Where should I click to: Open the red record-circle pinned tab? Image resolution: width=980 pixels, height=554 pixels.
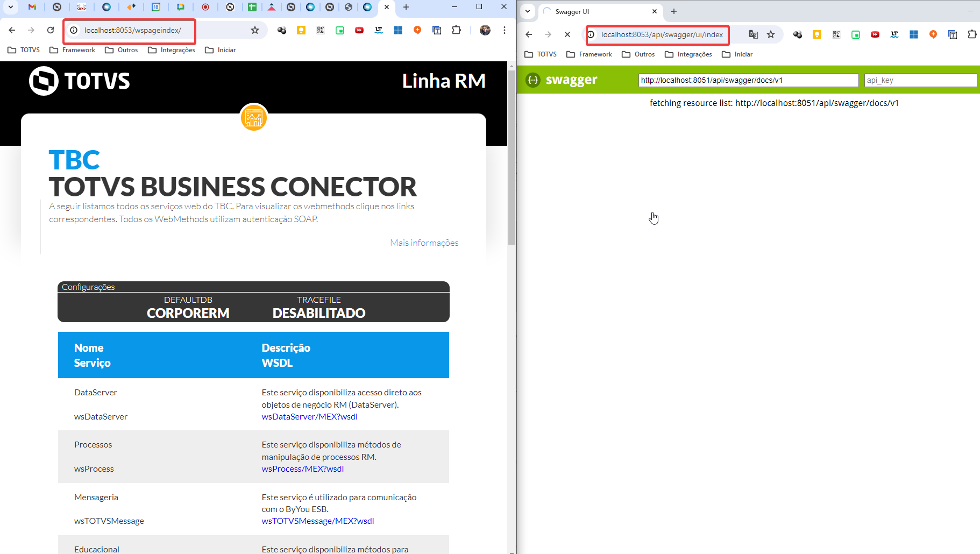[x=205, y=7]
